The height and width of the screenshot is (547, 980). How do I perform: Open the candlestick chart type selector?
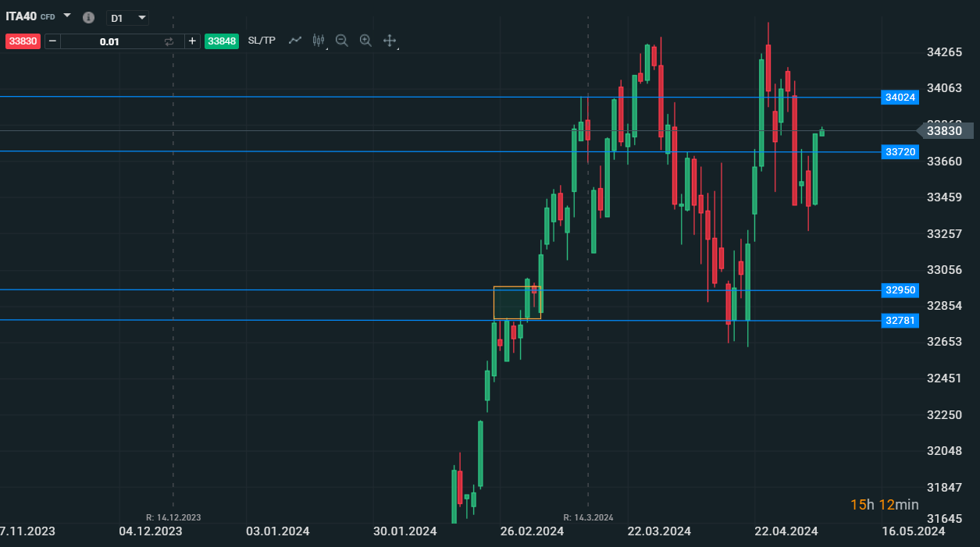(x=319, y=41)
